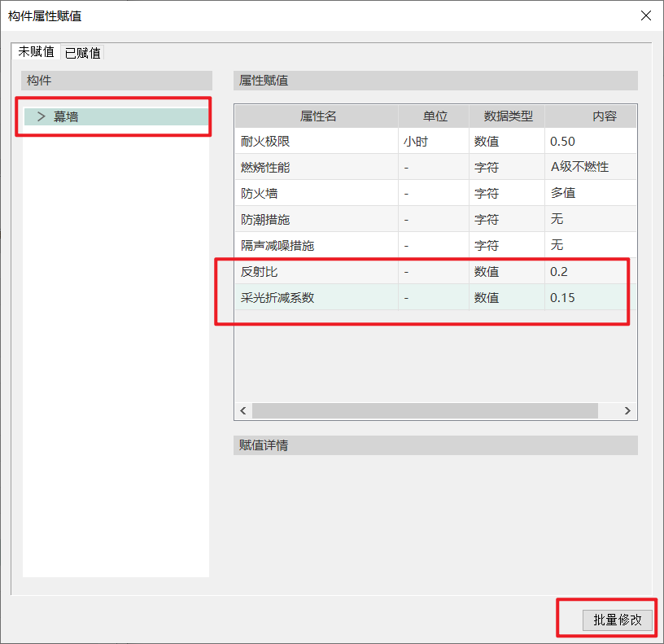Select the 隔声减噪措施 property name
The height and width of the screenshot is (644, 664).
277,245
